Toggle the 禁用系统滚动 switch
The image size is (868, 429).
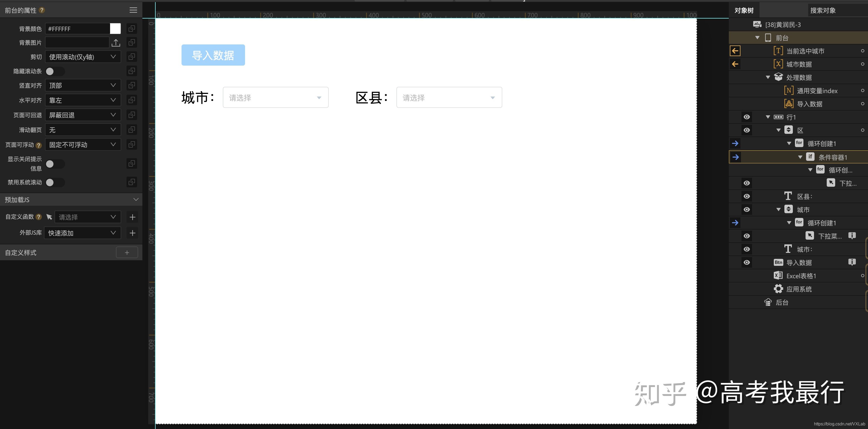click(x=55, y=182)
